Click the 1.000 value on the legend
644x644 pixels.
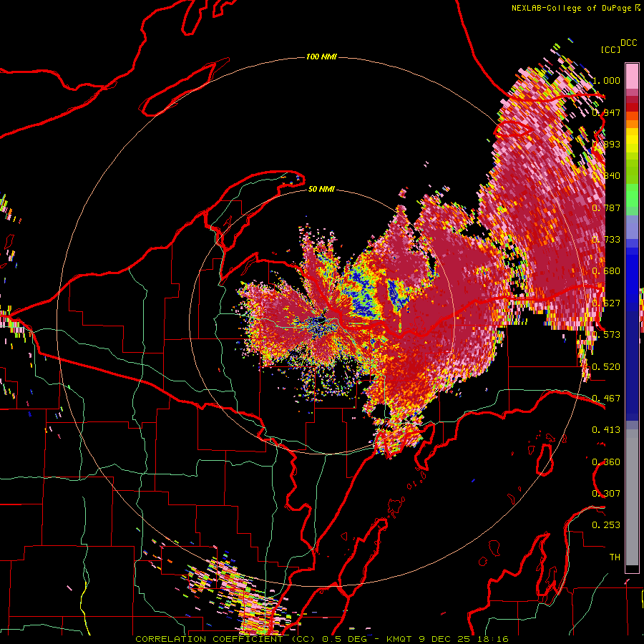(x=606, y=80)
